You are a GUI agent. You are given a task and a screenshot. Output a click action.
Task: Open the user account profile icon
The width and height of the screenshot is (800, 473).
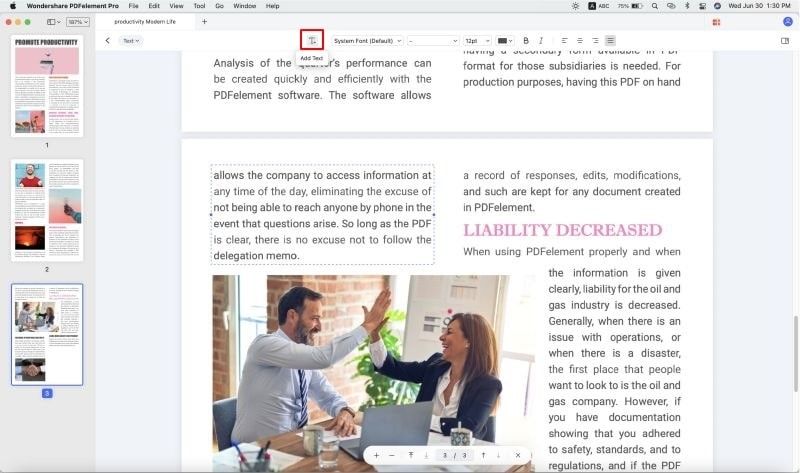click(788, 21)
